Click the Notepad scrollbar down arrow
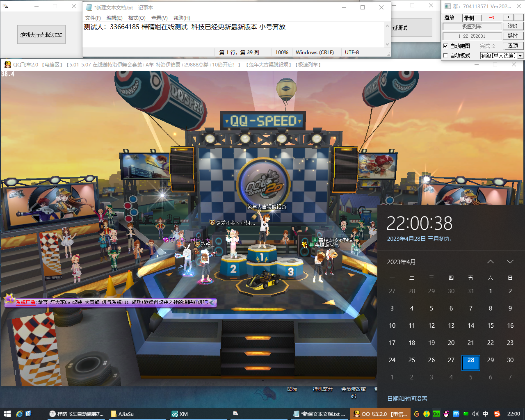 tap(387, 44)
